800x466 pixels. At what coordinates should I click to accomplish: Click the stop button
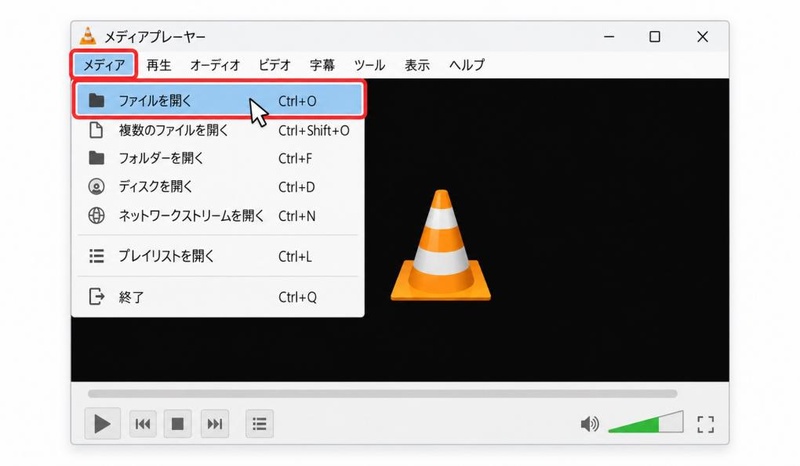[178, 424]
